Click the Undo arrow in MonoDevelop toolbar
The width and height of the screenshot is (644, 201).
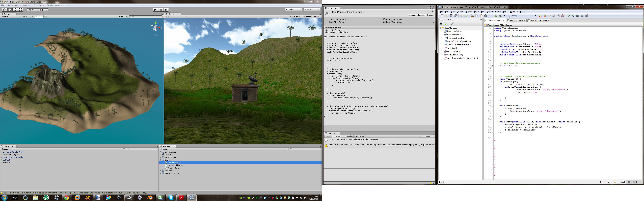(x=462, y=16)
